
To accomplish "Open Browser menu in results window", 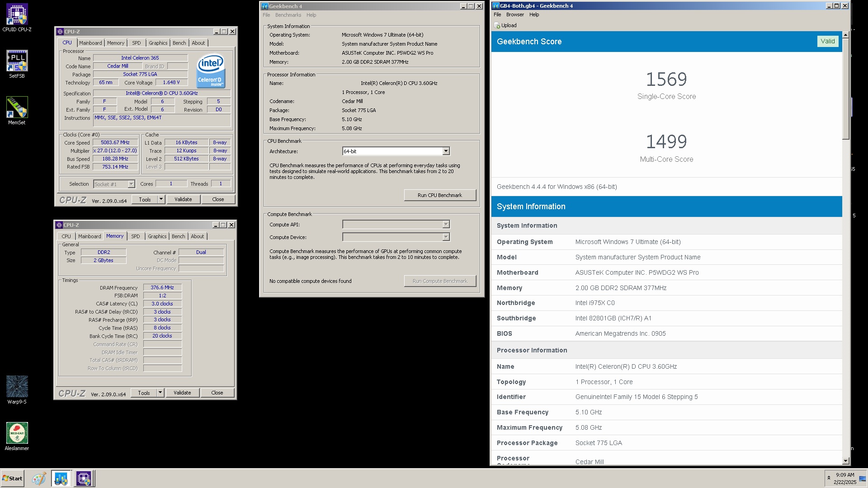I will tap(515, 14).
